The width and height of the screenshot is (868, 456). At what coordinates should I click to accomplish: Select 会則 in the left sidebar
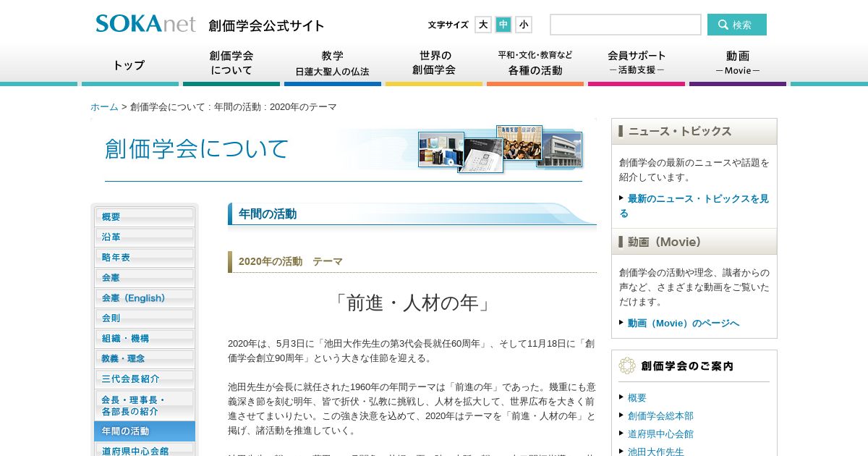[x=145, y=318]
